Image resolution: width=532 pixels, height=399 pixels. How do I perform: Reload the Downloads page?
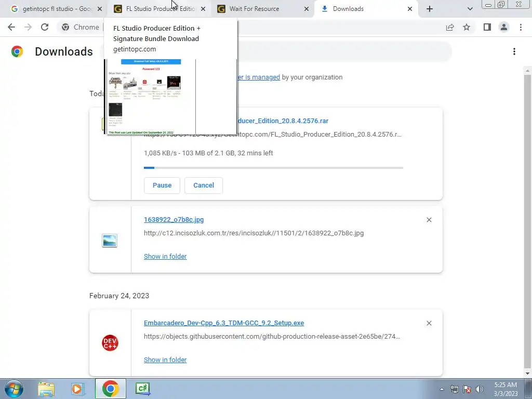point(45,27)
